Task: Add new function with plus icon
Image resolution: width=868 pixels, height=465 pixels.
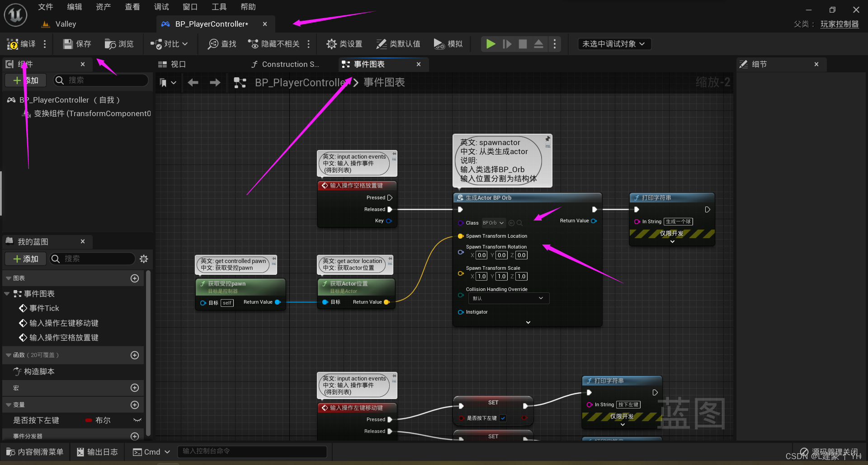Action: [135, 355]
